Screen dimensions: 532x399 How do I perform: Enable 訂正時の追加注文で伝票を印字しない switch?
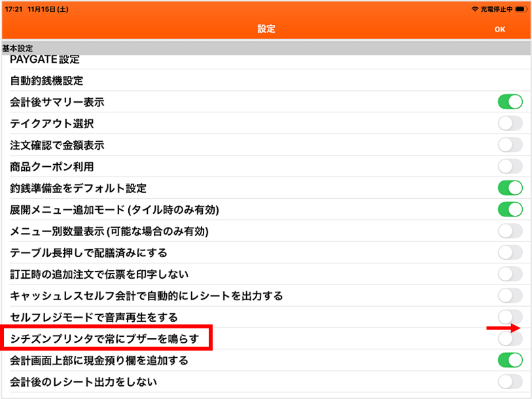click(510, 273)
